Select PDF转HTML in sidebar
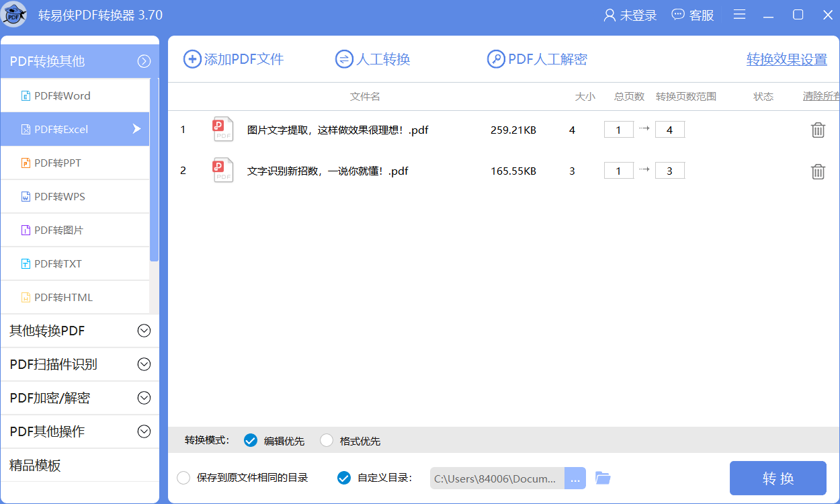The width and height of the screenshot is (840, 504). pos(75,297)
